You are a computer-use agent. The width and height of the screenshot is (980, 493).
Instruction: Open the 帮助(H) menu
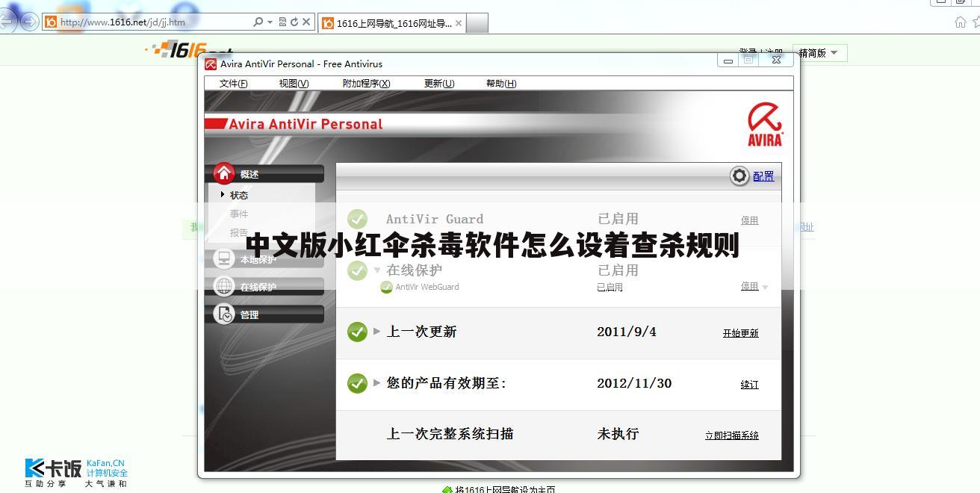click(500, 84)
